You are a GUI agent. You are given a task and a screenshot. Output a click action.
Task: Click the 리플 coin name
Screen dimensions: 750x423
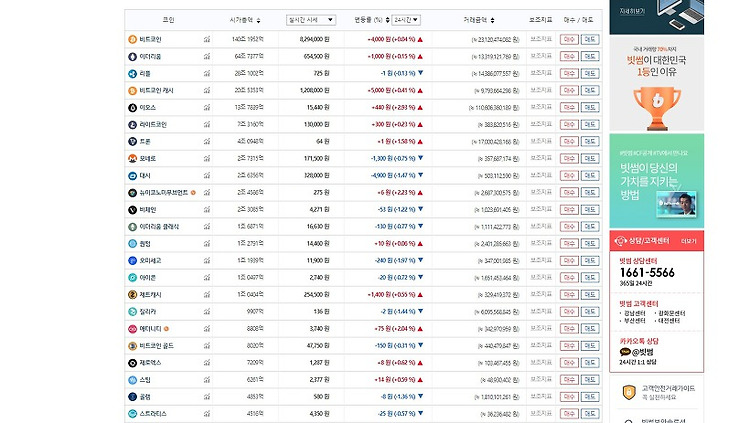tap(145, 74)
